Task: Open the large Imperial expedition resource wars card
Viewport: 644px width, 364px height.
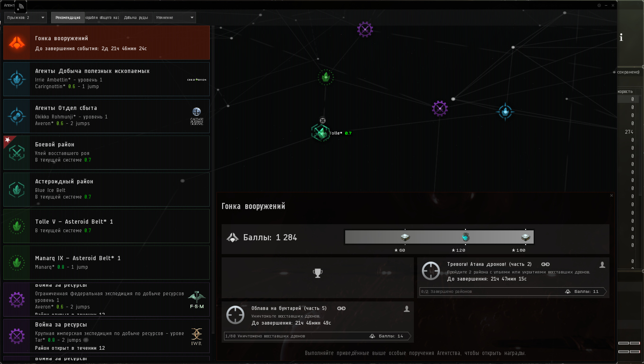Action: point(107,336)
